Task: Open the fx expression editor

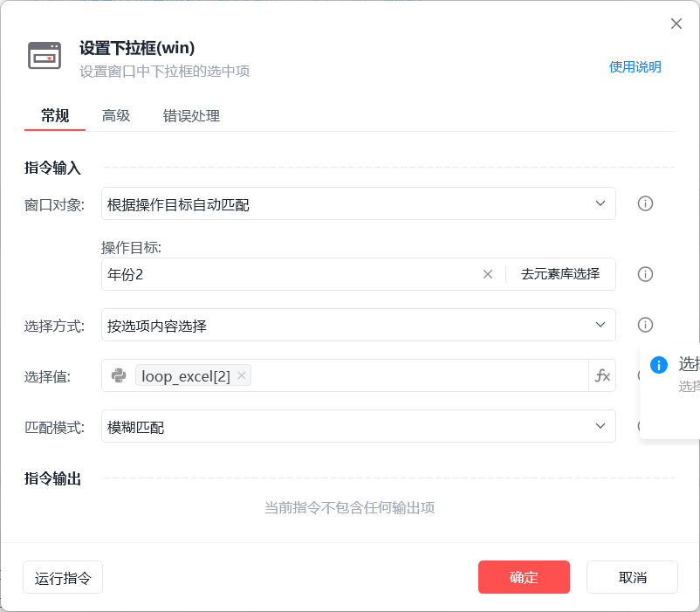Action: pos(602,375)
